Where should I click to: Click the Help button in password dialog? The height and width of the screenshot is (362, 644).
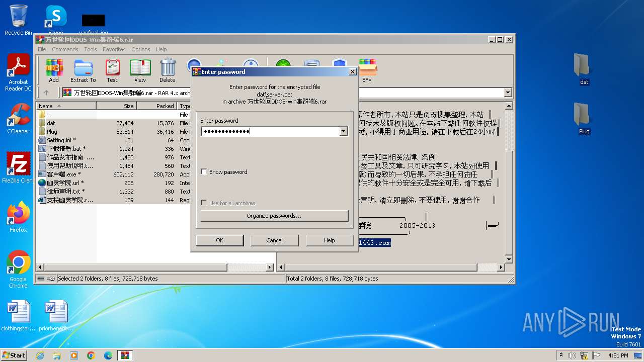(330, 240)
